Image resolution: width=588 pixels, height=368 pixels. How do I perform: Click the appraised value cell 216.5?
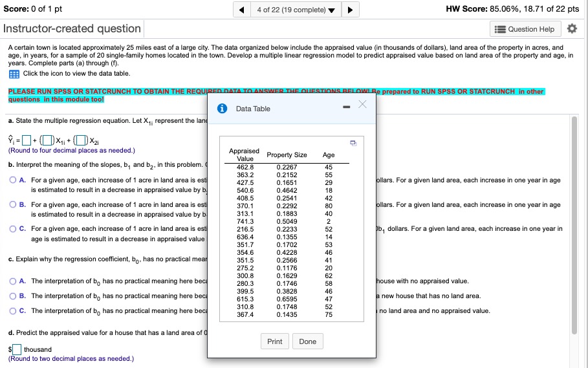(x=245, y=229)
